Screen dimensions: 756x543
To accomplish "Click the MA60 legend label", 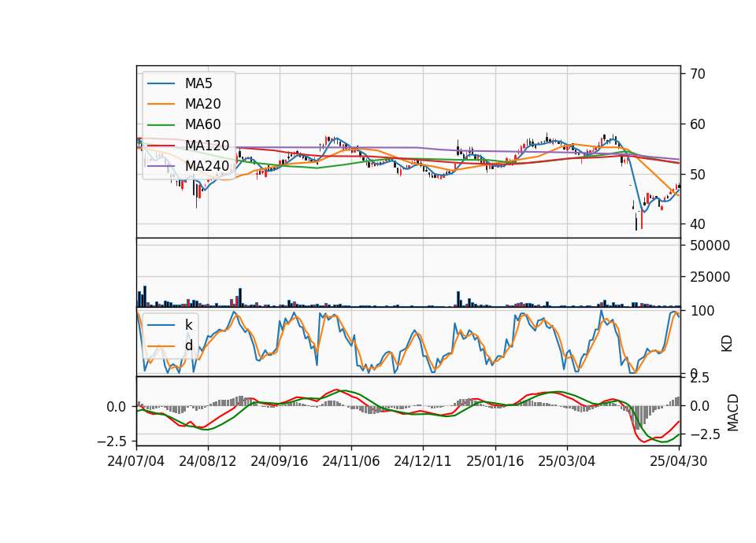I will 202,124.
